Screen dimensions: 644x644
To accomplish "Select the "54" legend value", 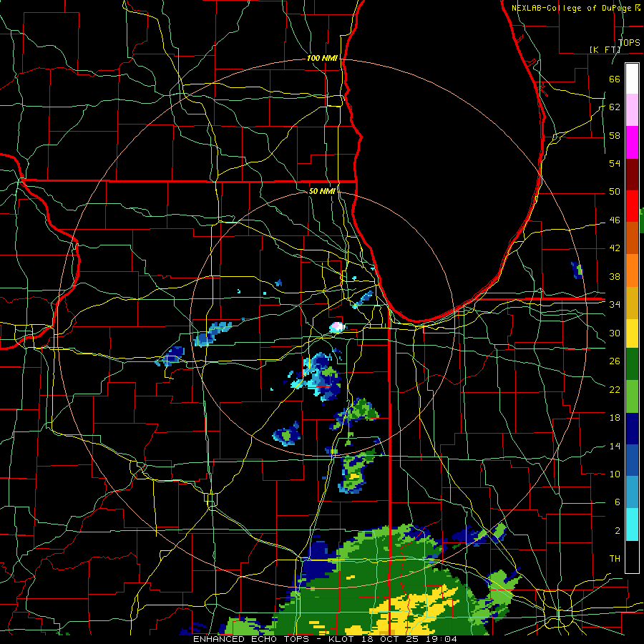I will [615, 163].
